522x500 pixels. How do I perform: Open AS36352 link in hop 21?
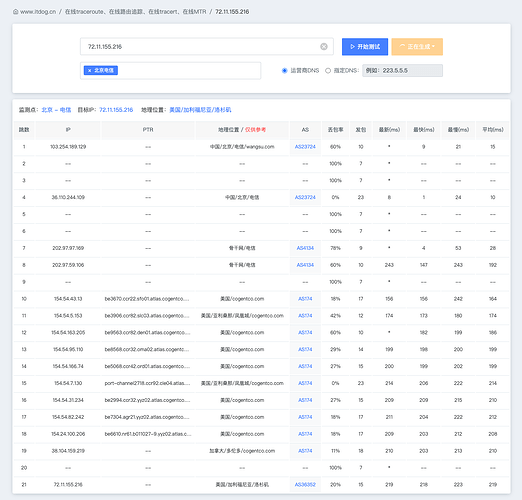click(305, 484)
